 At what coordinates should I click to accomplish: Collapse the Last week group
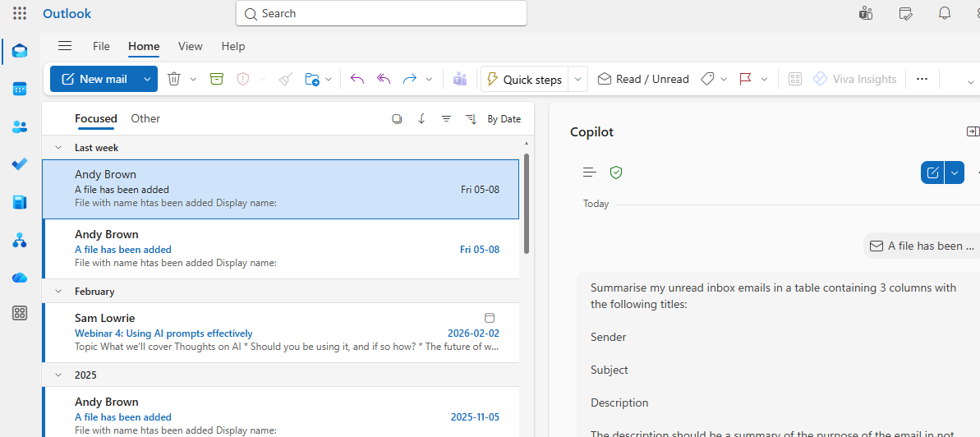(x=58, y=148)
